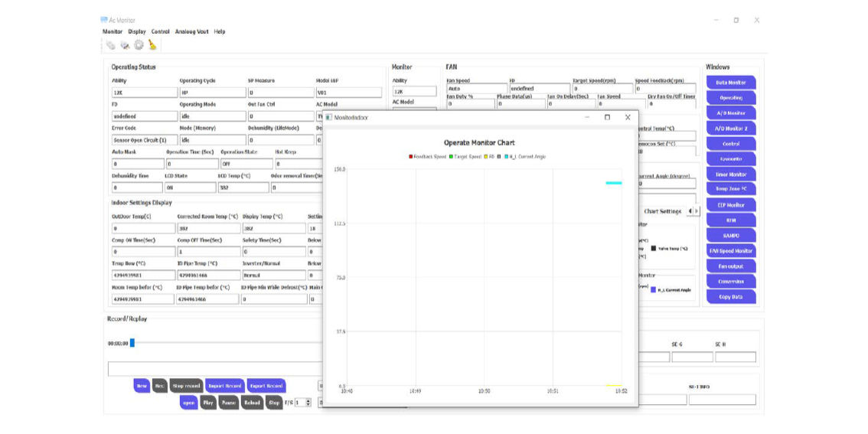
Task: Click the Copy Data button
Action: click(731, 297)
